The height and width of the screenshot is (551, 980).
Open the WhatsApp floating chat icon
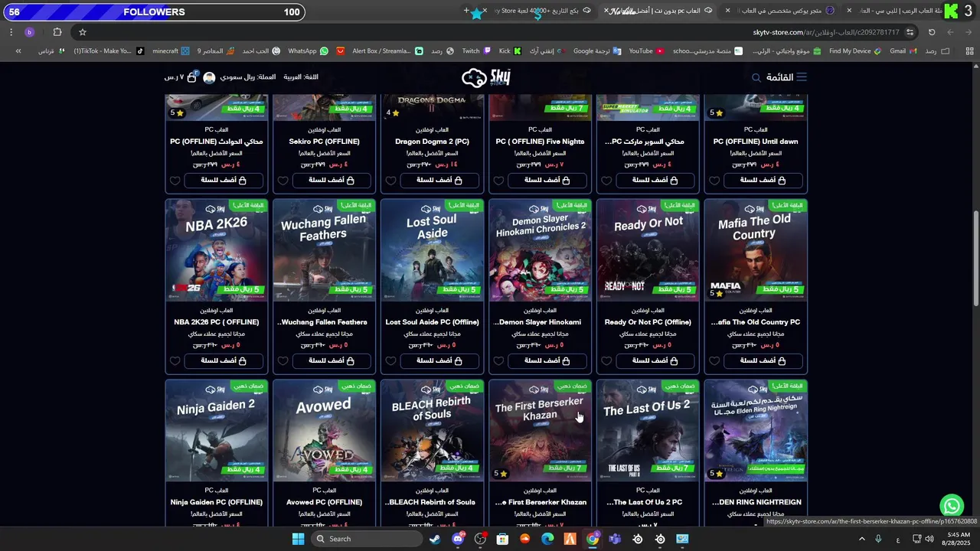952,506
